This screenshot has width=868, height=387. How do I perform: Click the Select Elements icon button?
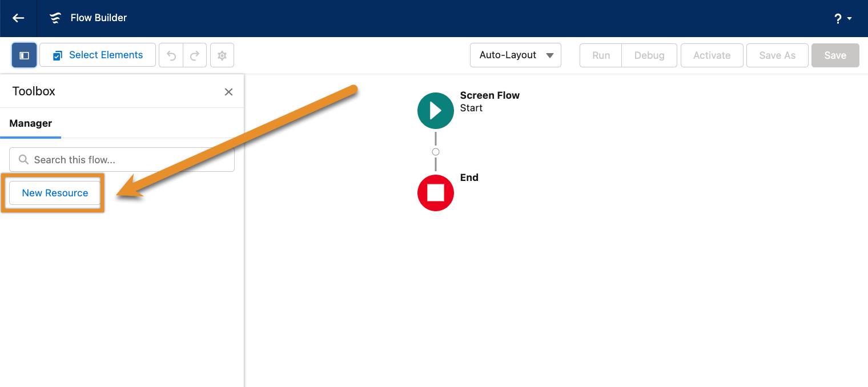pyautogui.click(x=57, y=55)
